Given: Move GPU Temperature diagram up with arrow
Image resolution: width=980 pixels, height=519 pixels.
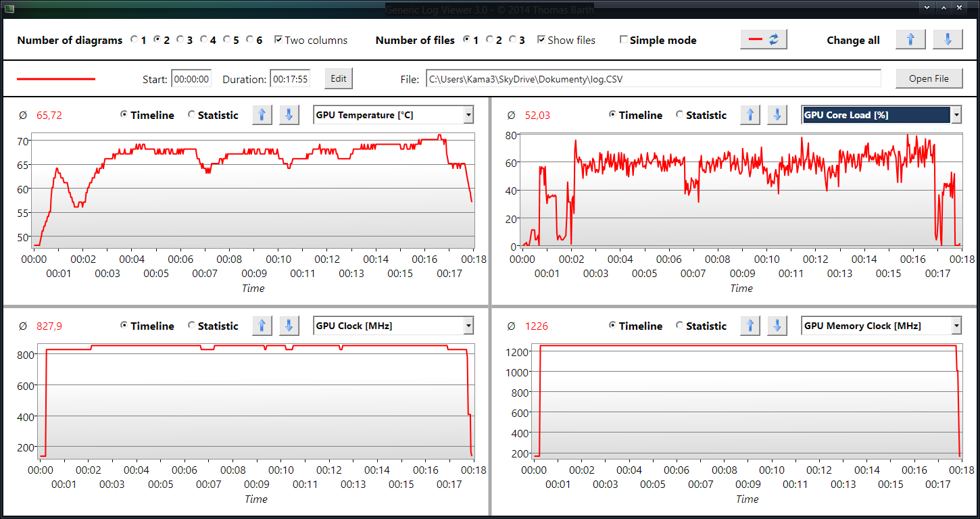Looking at the screenshot, I should coord(262,115).
